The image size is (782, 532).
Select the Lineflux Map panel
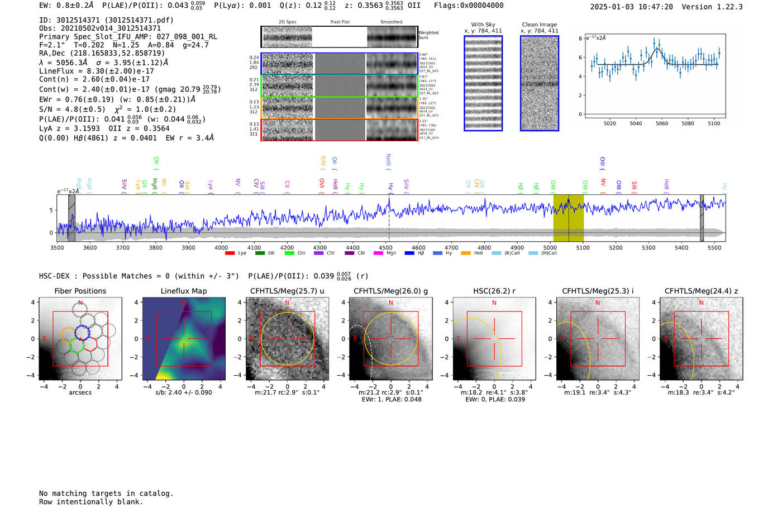pos(184,339)
